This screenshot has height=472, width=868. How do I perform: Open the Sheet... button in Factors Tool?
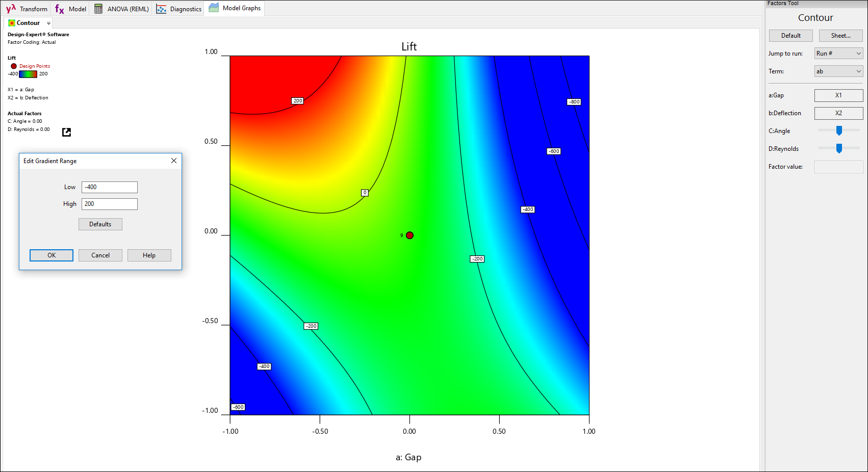(840, 35)
